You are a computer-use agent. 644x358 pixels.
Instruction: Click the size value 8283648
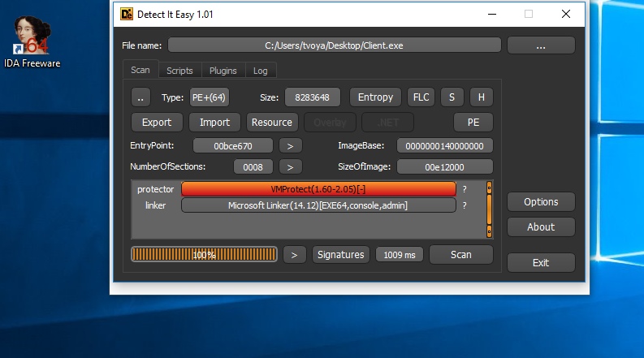pos(312,97)
